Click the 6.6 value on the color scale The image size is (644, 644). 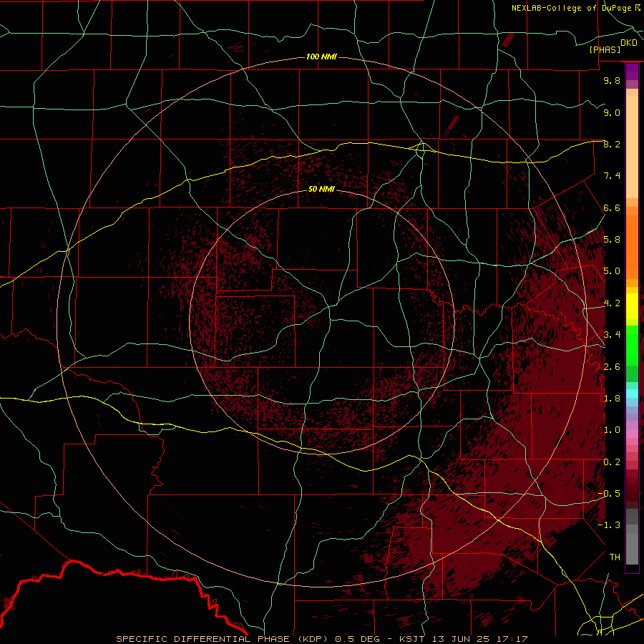tap(612, 208)
